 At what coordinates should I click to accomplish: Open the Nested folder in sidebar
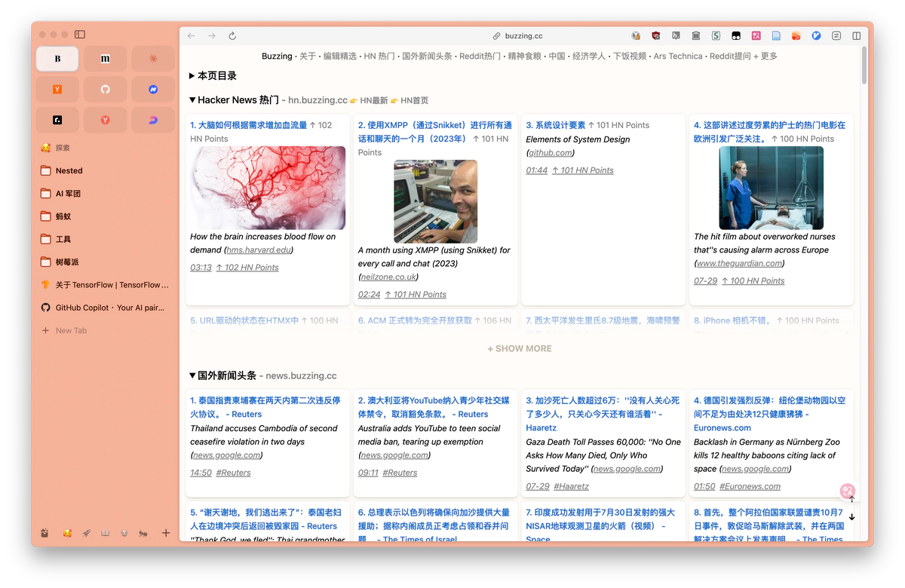tap(69, 171)
